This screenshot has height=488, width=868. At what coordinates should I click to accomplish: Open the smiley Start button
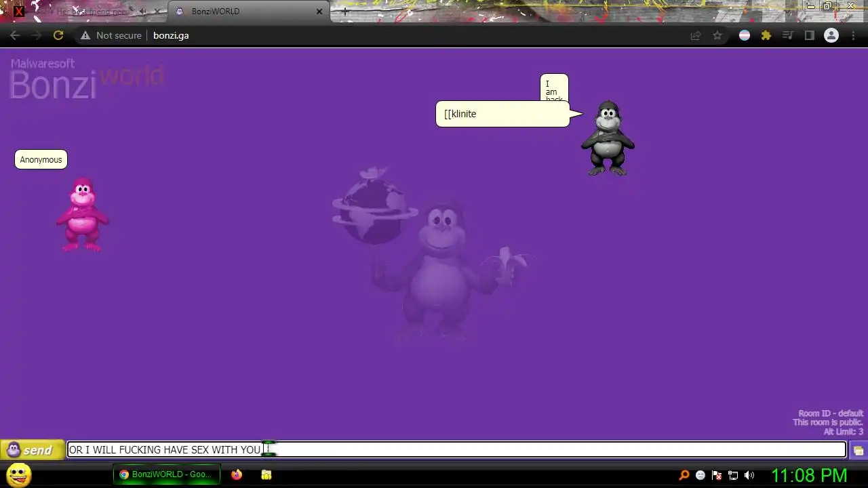pyautogui.click(x=18, y=474)
